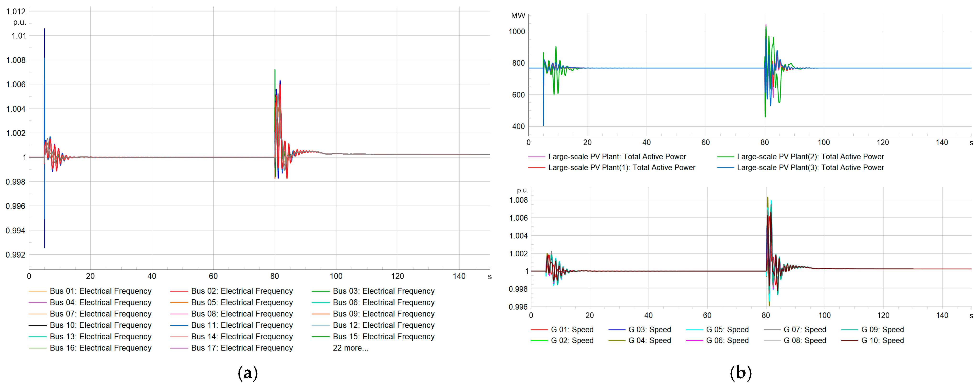Click the Bus 02 red legend line swatch
This screenshot has width=980, height=390.
[179, 291]
